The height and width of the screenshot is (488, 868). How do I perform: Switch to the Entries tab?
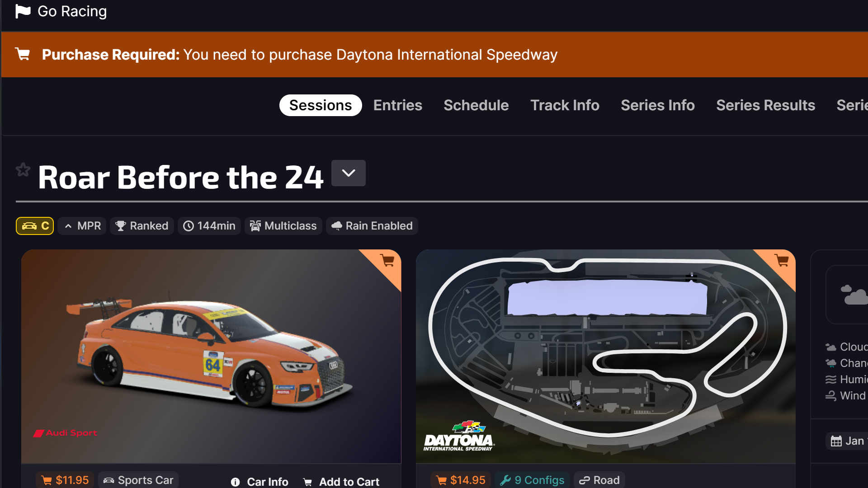coord(398,105)
